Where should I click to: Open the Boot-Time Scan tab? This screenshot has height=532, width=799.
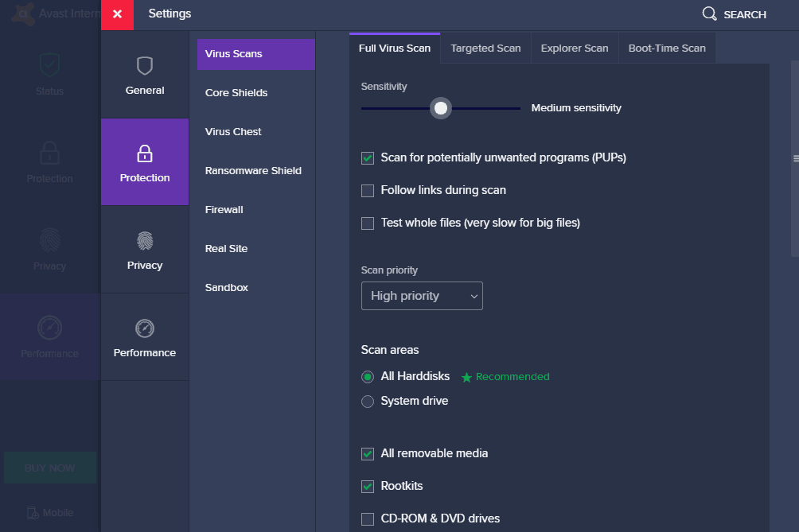coord(666,48)
